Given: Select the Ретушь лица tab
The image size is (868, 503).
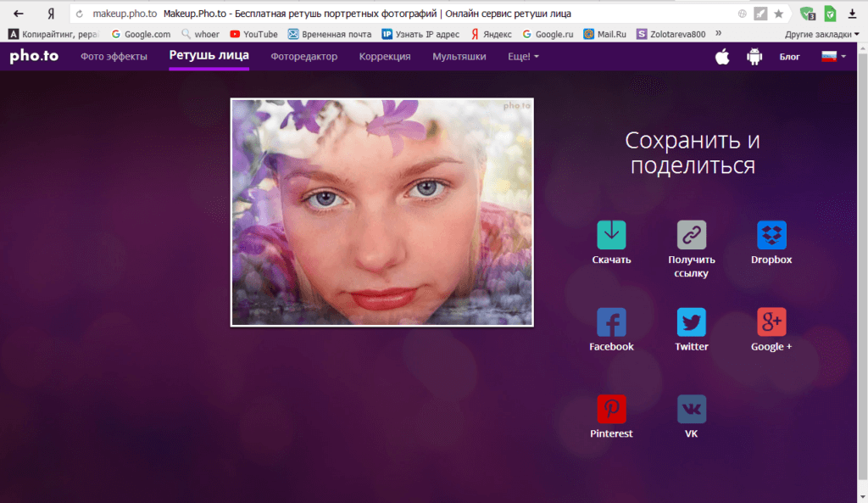Looking at the screenshot, I should tap(209, 55).
